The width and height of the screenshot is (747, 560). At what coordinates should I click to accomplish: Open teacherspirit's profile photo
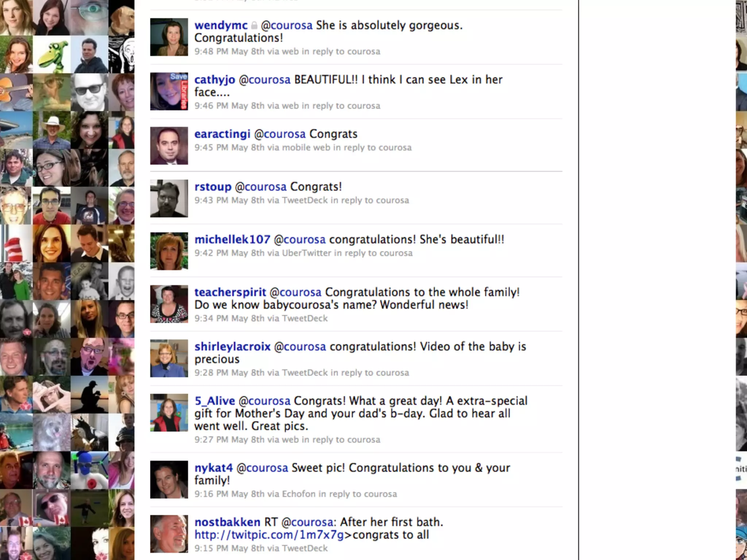tap(169, 304)
